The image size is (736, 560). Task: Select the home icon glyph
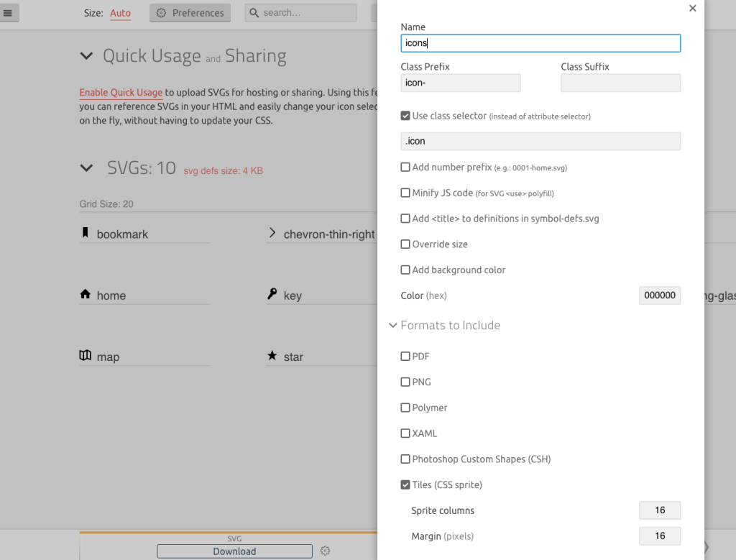[85, 295]
